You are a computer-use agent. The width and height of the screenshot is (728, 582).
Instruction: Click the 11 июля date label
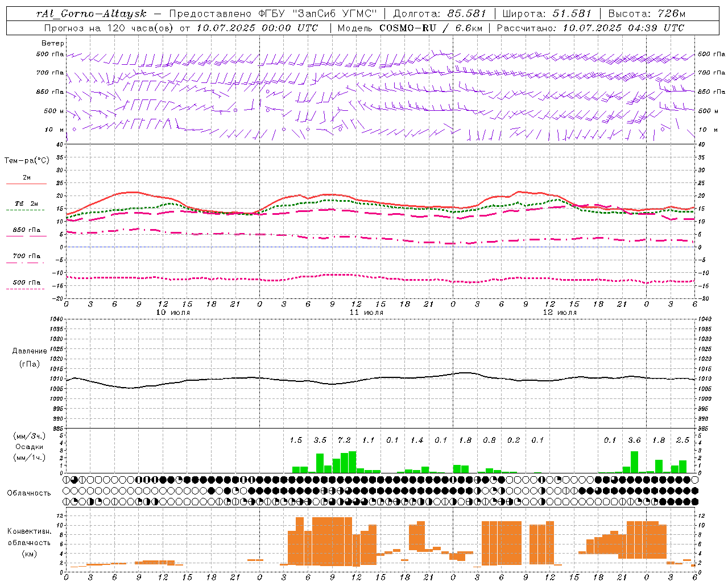[366, 313]
